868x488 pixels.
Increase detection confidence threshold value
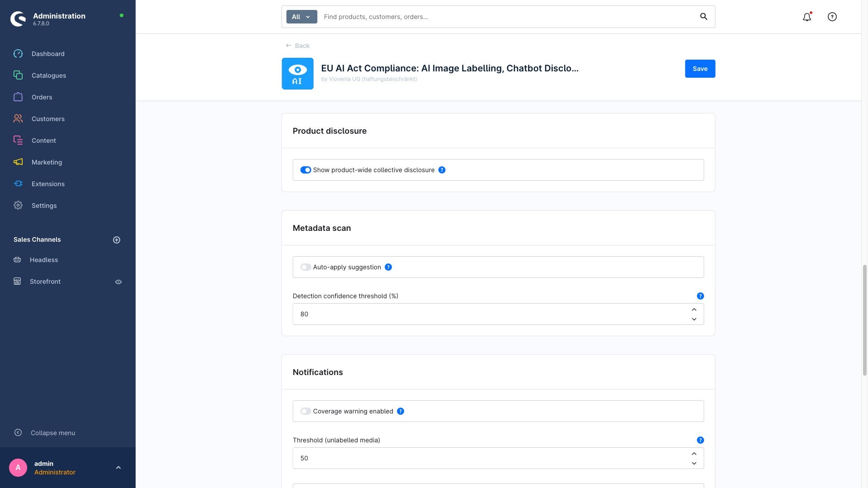694,310
